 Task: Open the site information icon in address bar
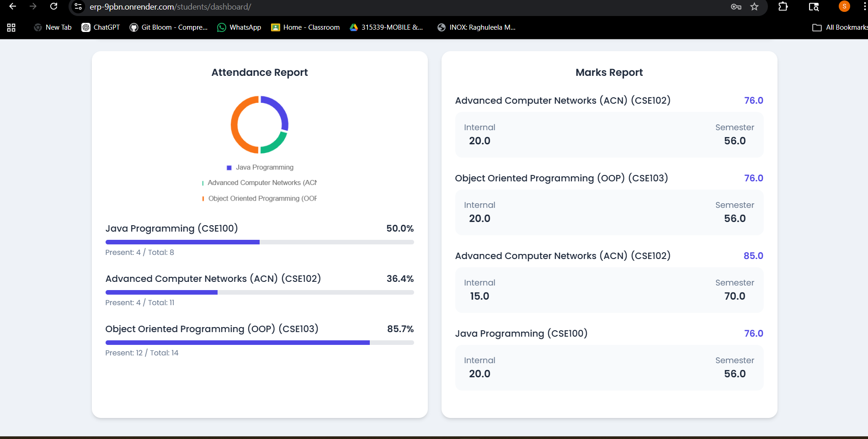click(78, 7)
